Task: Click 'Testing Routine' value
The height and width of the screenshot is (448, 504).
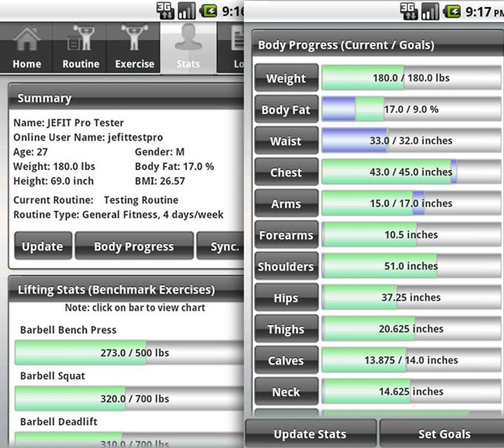Action: pyautogui.click(x=141, y=200)
